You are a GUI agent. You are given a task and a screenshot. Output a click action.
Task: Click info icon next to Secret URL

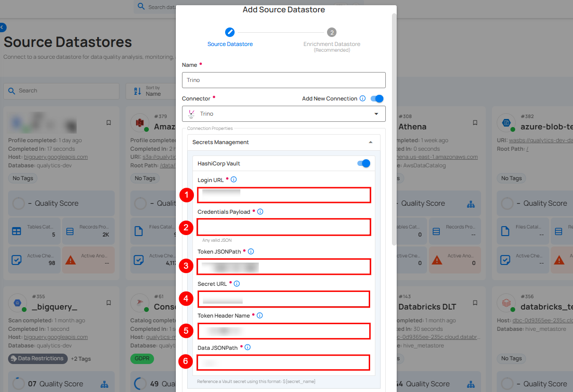point(237,283)
